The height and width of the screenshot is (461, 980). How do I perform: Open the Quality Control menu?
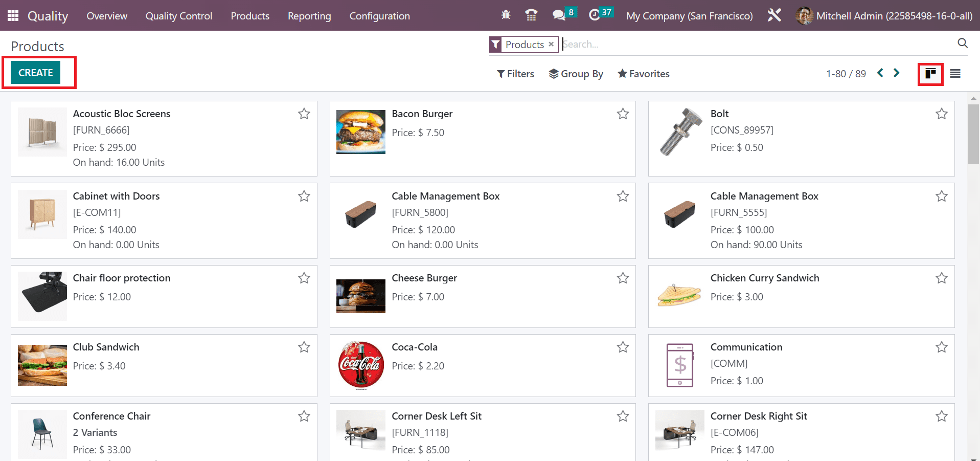pos(179,16)
